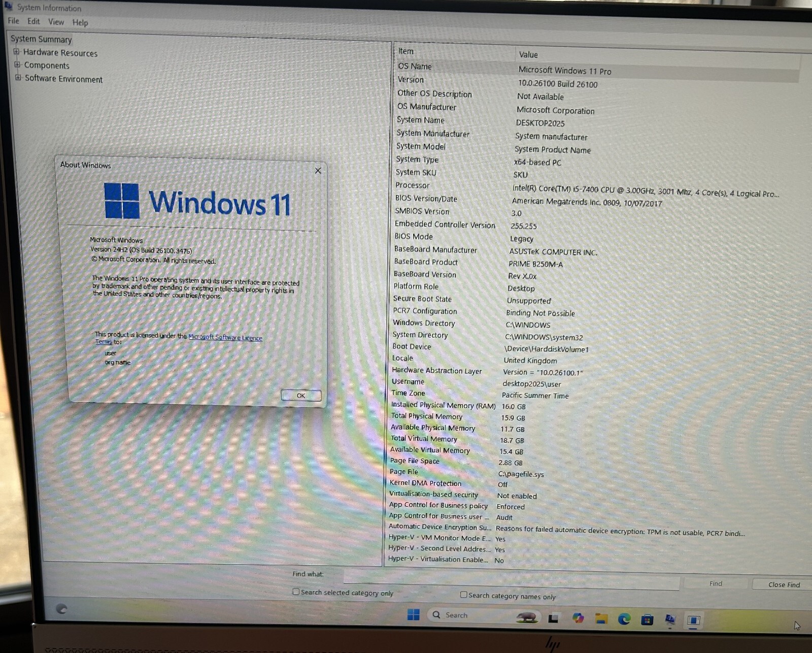Screen dimensions: 812x653
Task: Select Software Environment tree item
Action: pyautogui.click(x=63, y=79)
